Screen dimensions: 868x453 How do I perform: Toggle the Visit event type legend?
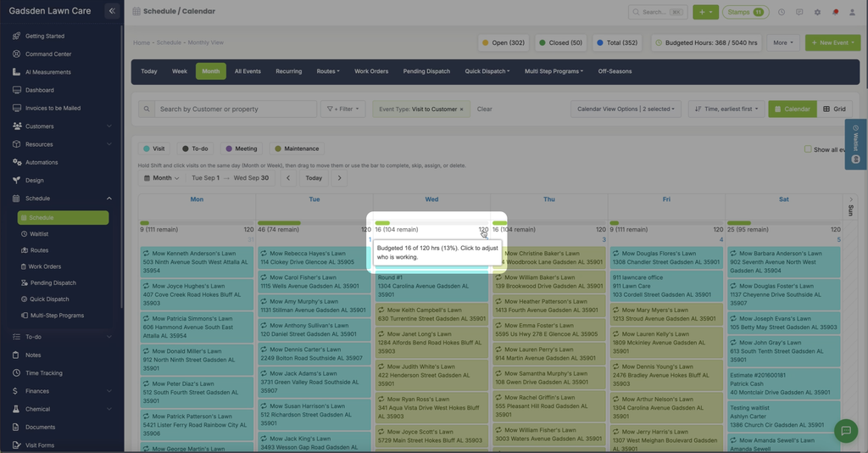154,148
